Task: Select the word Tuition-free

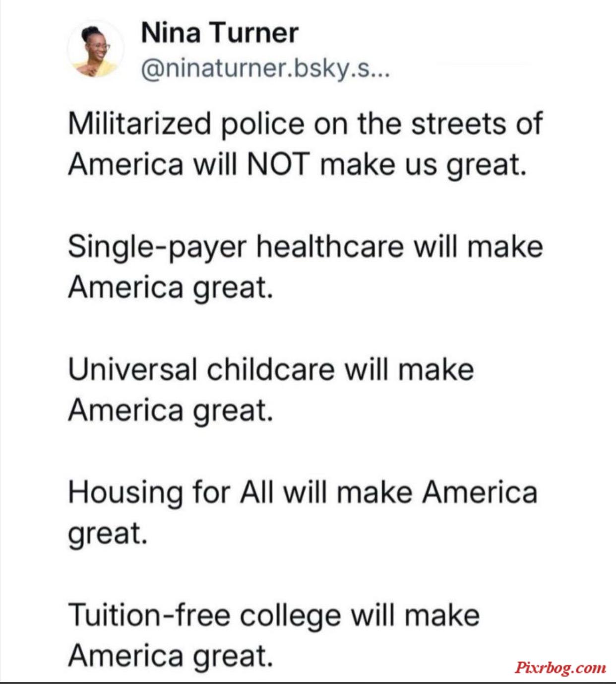Action: (x=149, y=616)
